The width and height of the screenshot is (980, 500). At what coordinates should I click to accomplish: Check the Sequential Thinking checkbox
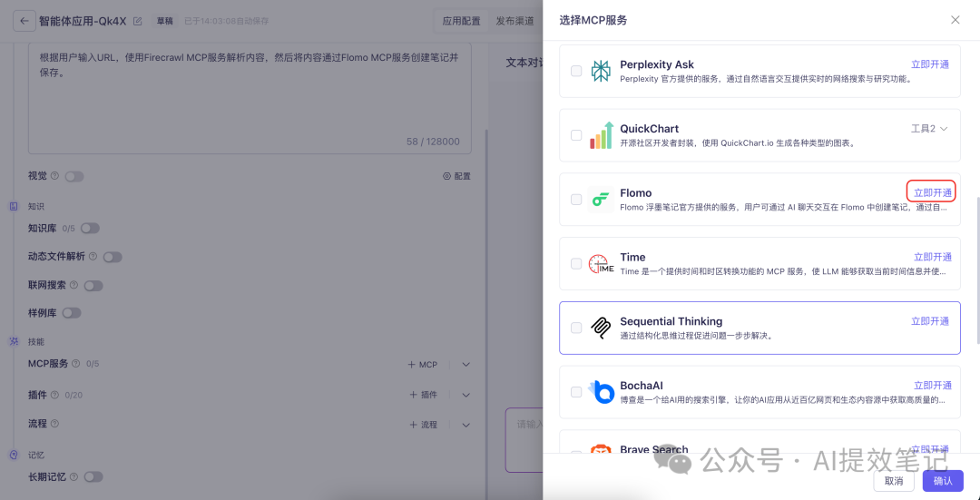pos(576,328)
